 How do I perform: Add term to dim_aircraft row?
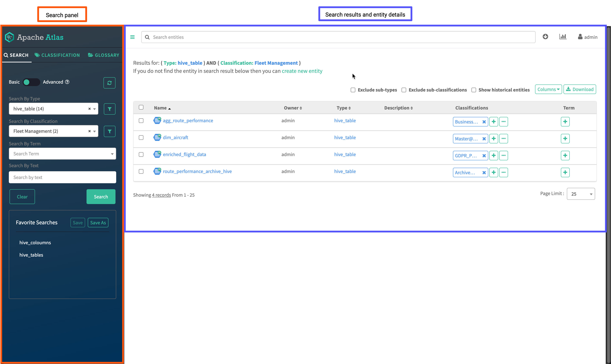click(x=565, y=139)
